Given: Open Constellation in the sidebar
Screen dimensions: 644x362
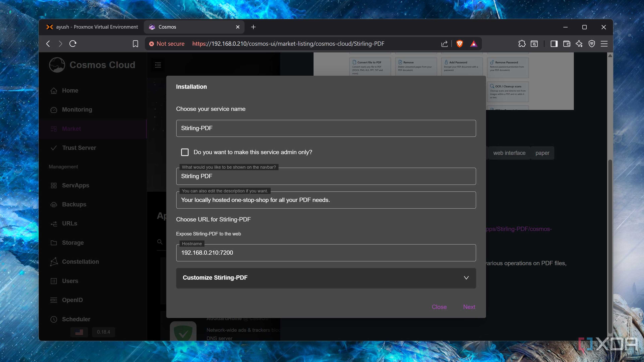Looking at the screenshot, I should tap(93, 262).
